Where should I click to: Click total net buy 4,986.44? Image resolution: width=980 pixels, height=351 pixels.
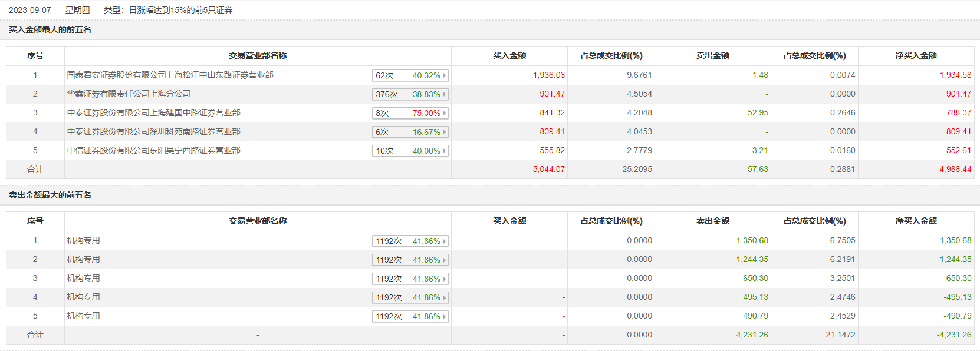[955, 169]
